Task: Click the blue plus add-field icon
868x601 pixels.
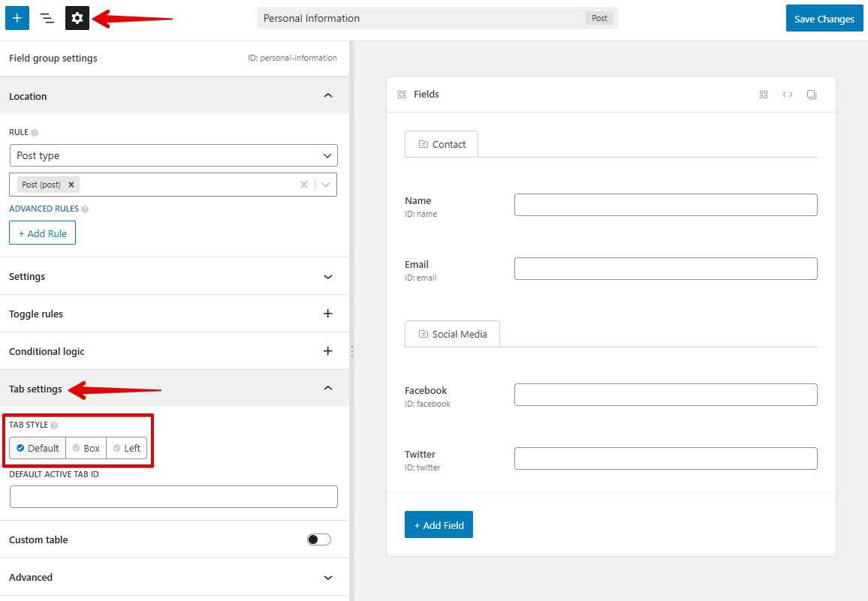Action: pyautogui.click(x=17, y=18)
